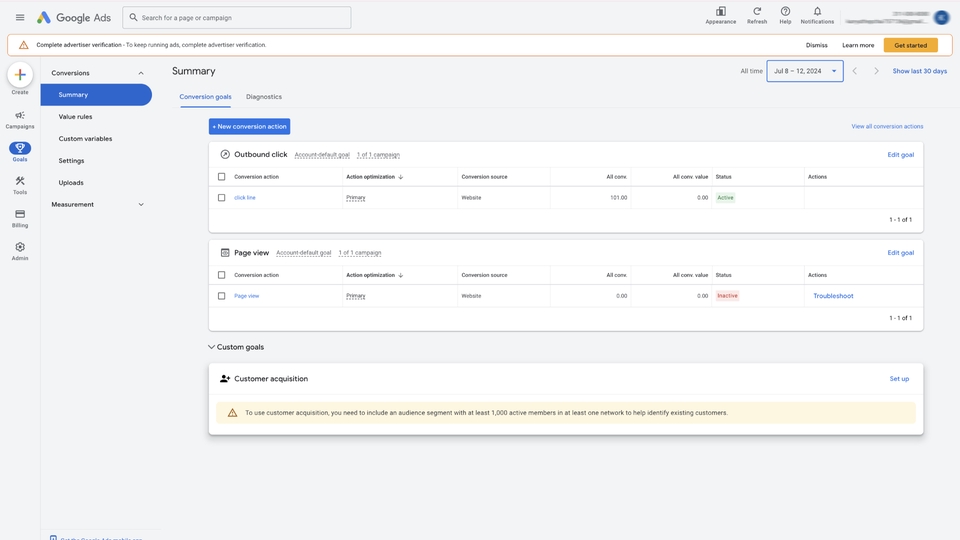960x540 pixels.
Task: Check the 'click line' conversion action checkbox
Action: click(x=222, y=198)
